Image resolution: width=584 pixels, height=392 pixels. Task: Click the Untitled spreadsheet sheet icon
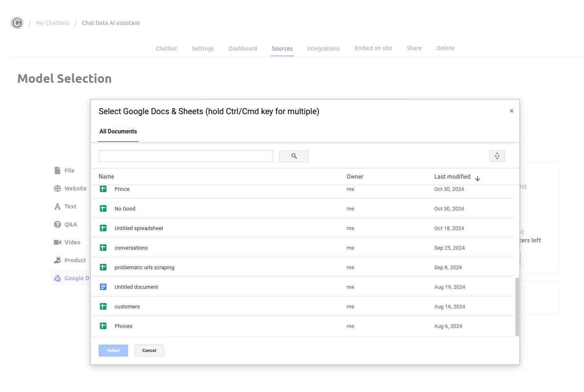point(103,228)
